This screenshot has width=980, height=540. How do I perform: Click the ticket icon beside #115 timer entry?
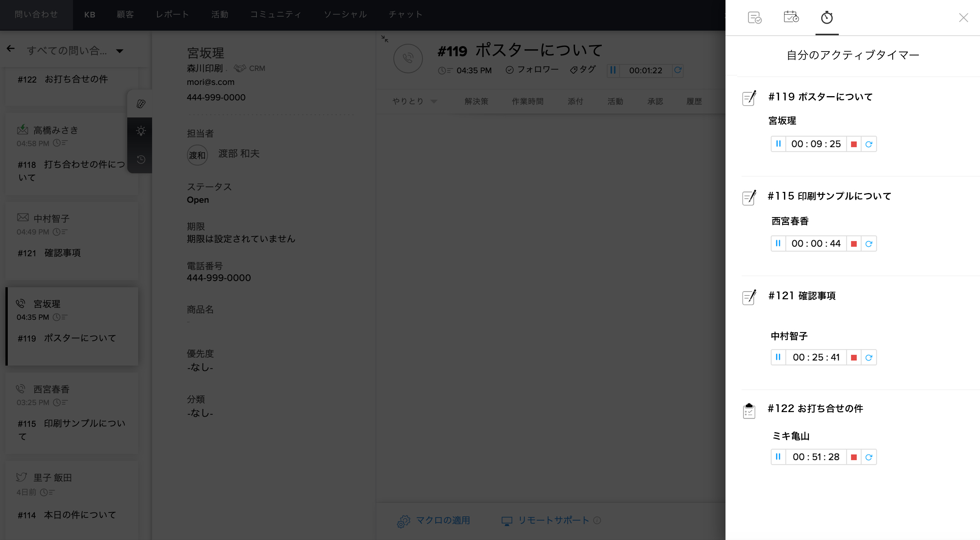tap(749, 198)
